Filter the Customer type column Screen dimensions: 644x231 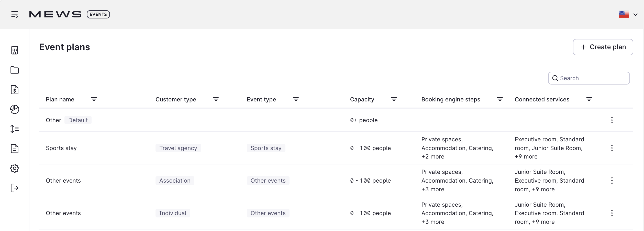click(216, 99)
